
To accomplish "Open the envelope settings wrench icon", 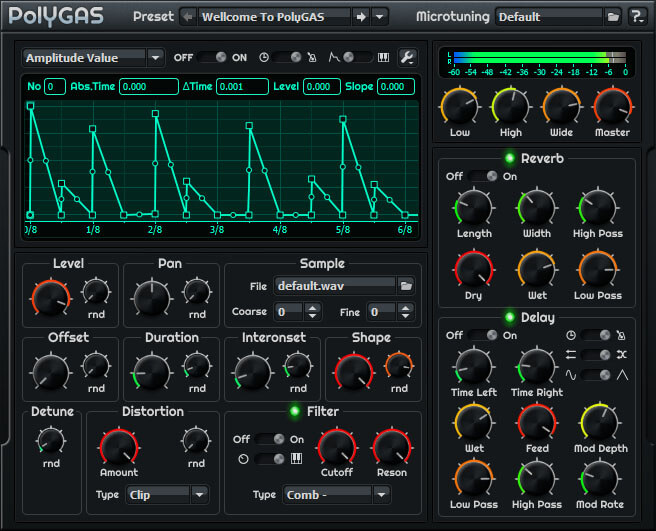I will [407, 57].
